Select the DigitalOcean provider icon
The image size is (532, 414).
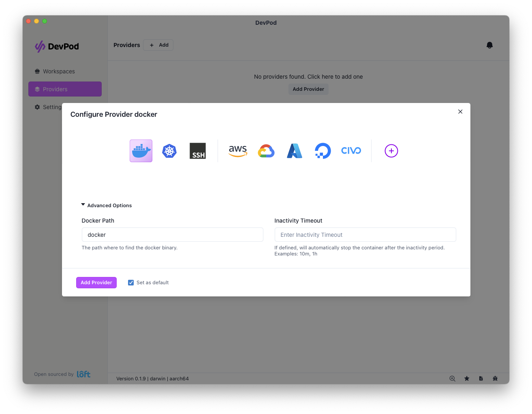(323, 150)
